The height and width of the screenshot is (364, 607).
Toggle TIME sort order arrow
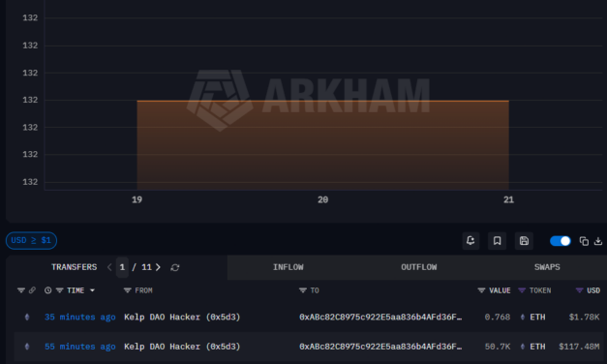click(92, 290)
